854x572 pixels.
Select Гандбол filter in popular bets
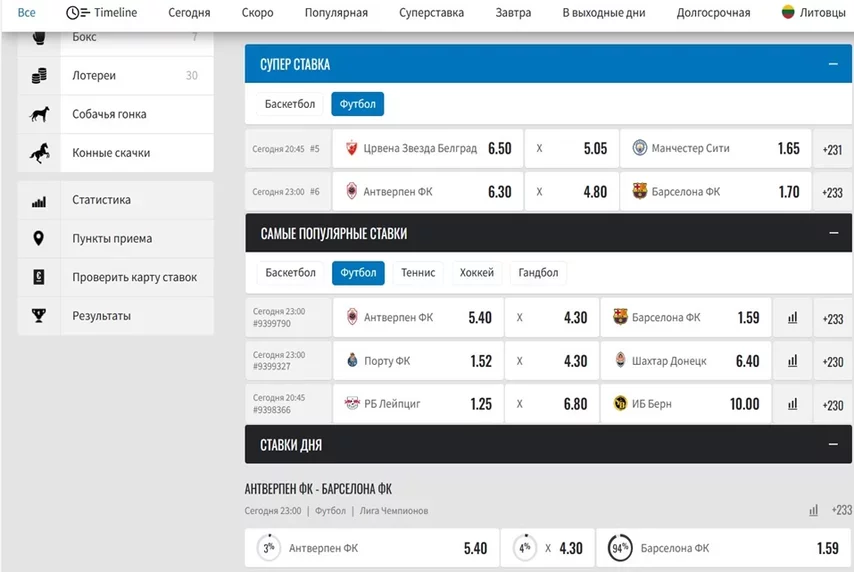(538, 273)
